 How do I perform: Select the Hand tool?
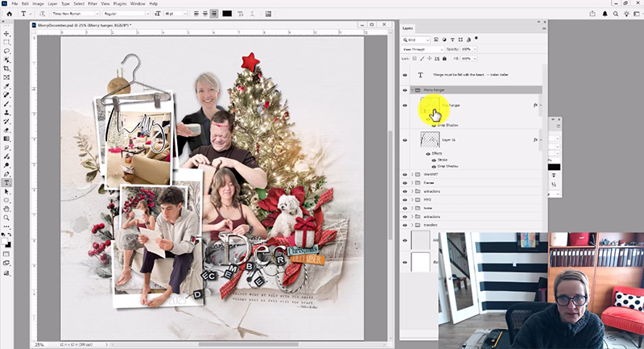[6, 210]
